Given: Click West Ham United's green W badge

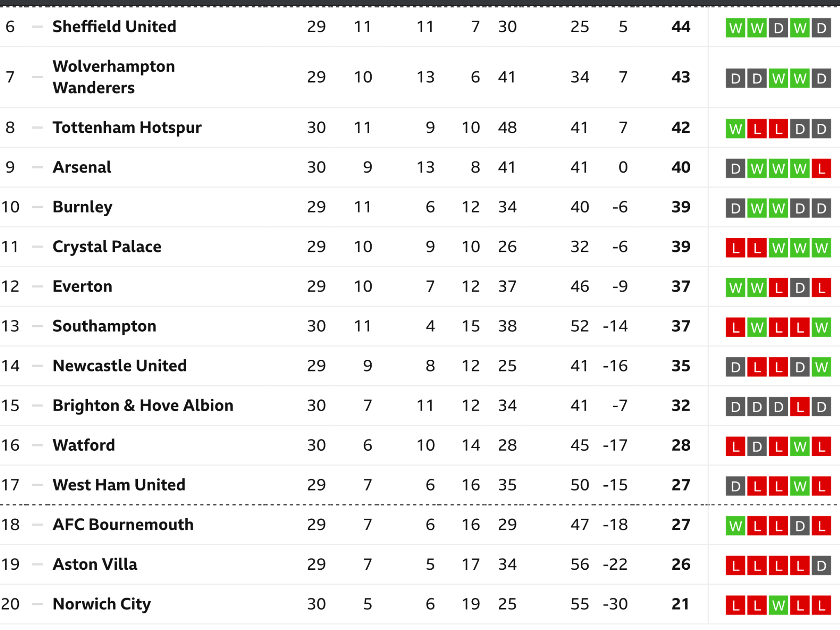Looking at the screenshot, I should (800, 486).
